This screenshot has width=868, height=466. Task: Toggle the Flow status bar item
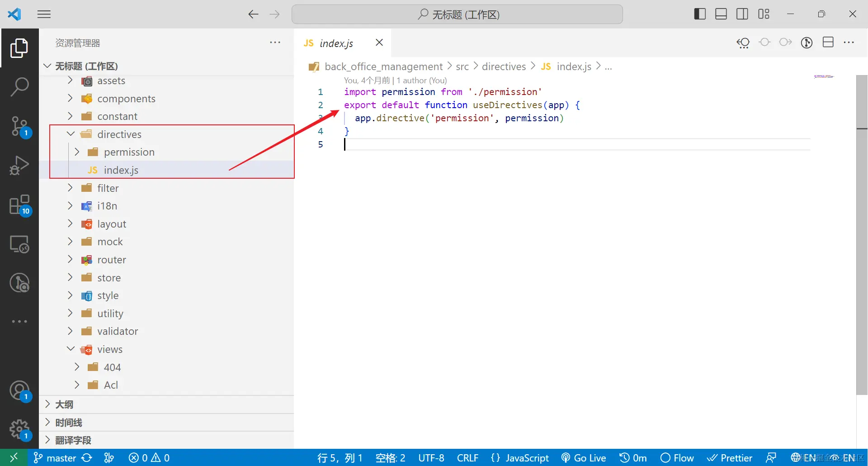pos(677,458)
